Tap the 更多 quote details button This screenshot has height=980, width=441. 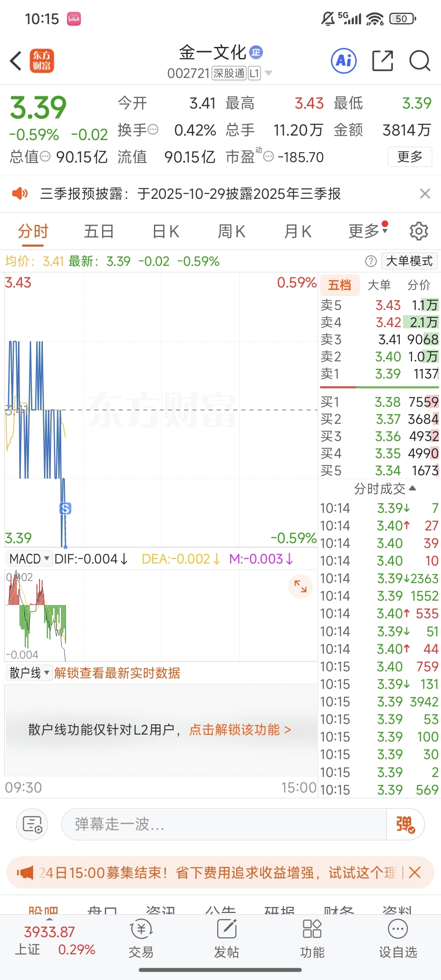[x=410, y=156]
